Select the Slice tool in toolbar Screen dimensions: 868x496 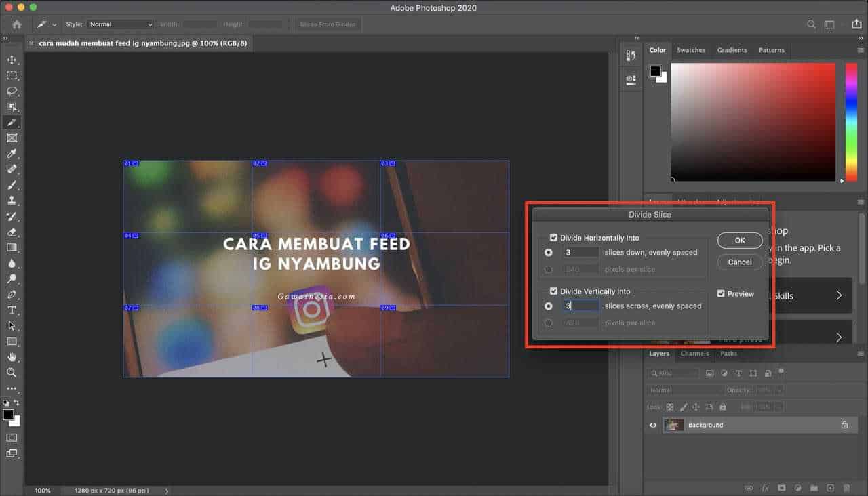point(12,123)
